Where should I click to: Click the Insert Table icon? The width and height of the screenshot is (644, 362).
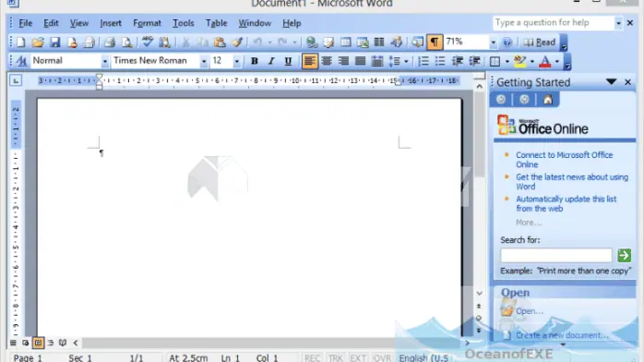coord(346,42)
